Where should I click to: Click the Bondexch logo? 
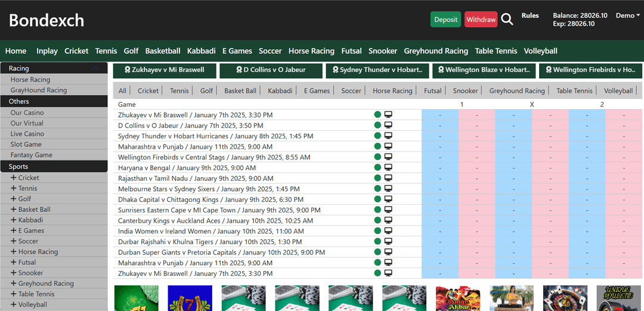click(47, 20)
